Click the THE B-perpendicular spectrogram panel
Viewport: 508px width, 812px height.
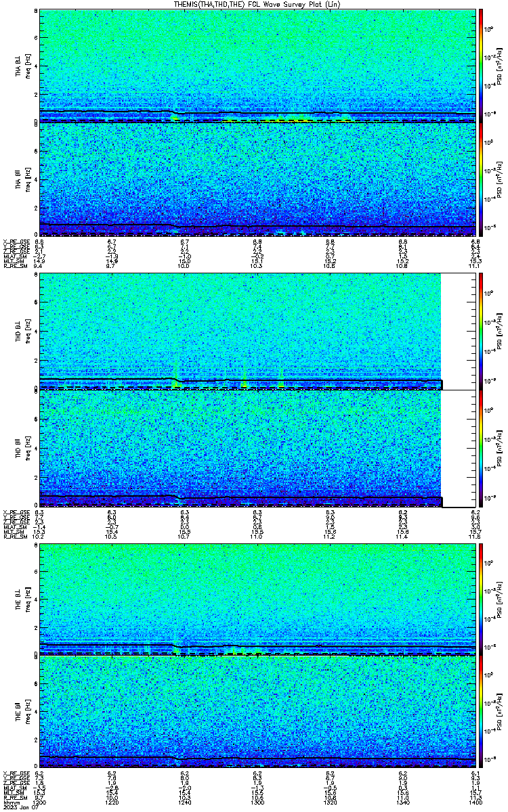(256, 600)
